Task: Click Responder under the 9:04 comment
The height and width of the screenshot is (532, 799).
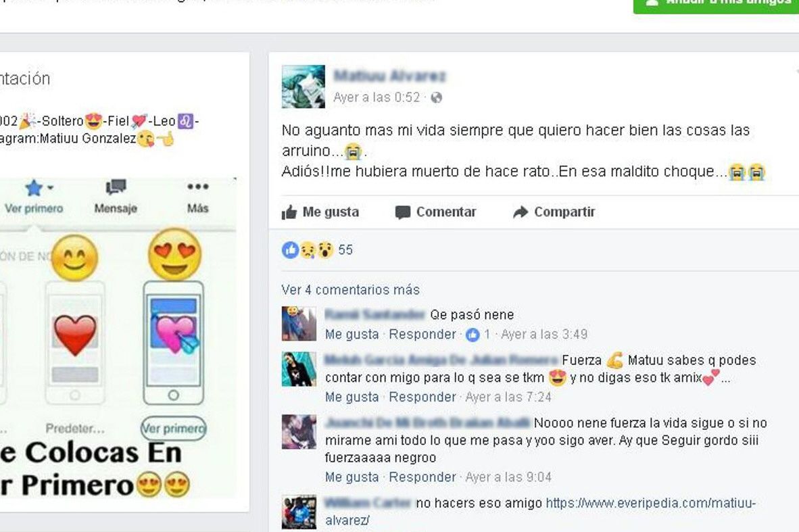Action: tap(422, 477)
